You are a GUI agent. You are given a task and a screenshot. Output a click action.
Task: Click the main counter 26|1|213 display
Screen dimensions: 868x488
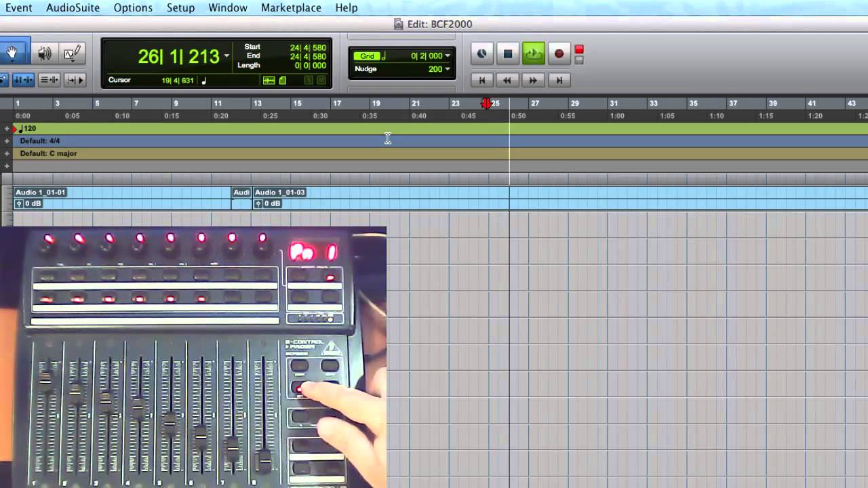click(x=178, y=56)
